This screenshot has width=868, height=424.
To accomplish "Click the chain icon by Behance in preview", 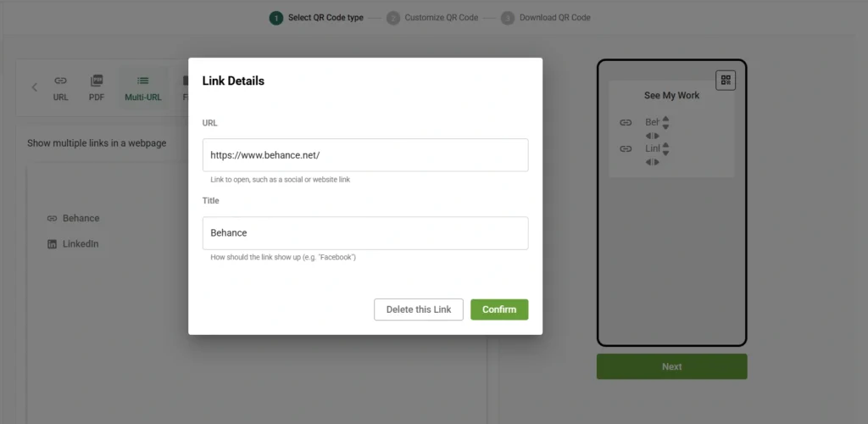I will coord(626,122).
